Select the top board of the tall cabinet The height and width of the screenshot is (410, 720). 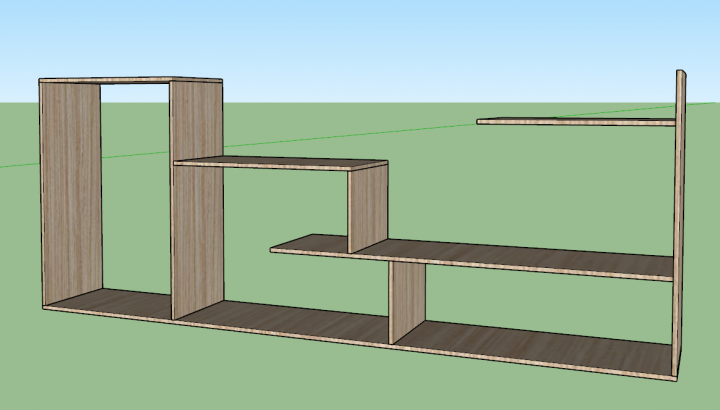131,80
